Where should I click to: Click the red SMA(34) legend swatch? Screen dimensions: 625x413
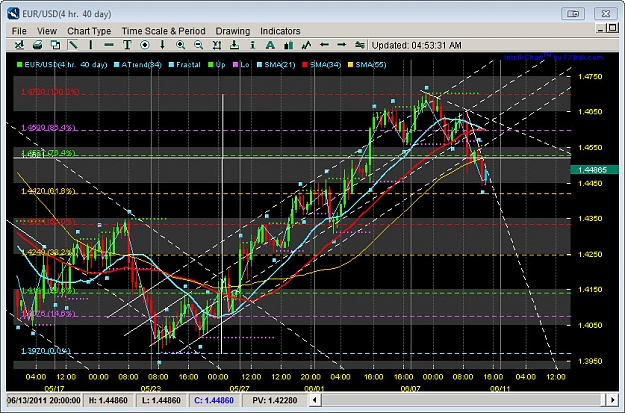coord(305,65)
